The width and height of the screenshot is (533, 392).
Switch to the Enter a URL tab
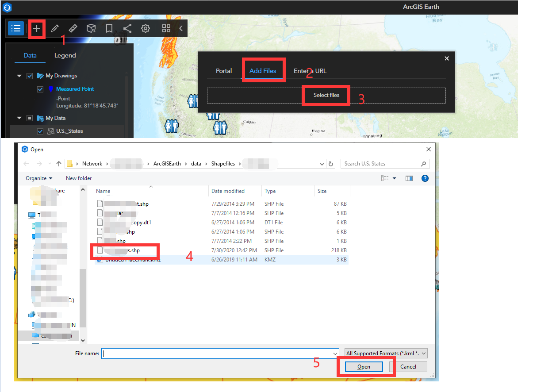[310, 71]
